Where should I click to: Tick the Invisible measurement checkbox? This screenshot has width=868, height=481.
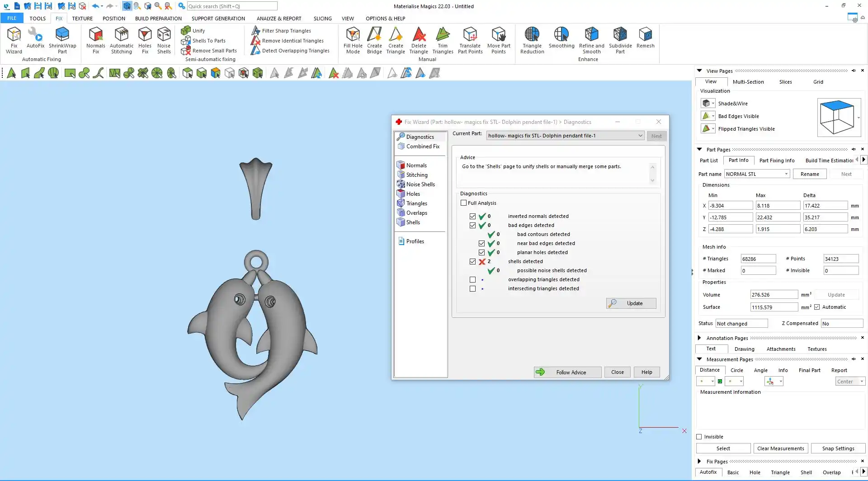click(x=699, y=437)
